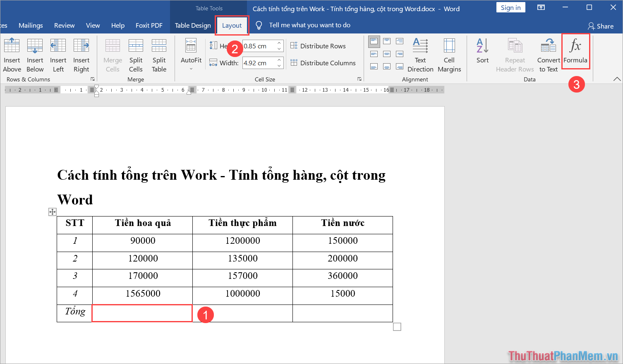The height and width of the screenshot is (364, 623).
Task: Click the Merge Cells icon
Action: click(x=113, y=45)
